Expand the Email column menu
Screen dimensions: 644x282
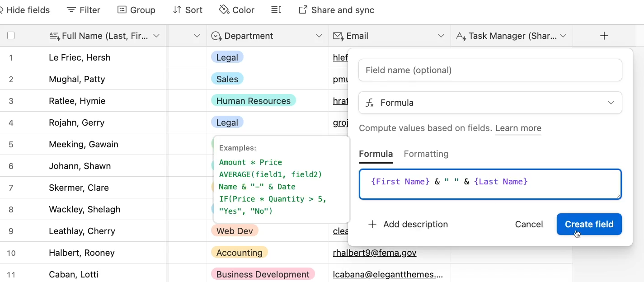click(x=441, y=36)
